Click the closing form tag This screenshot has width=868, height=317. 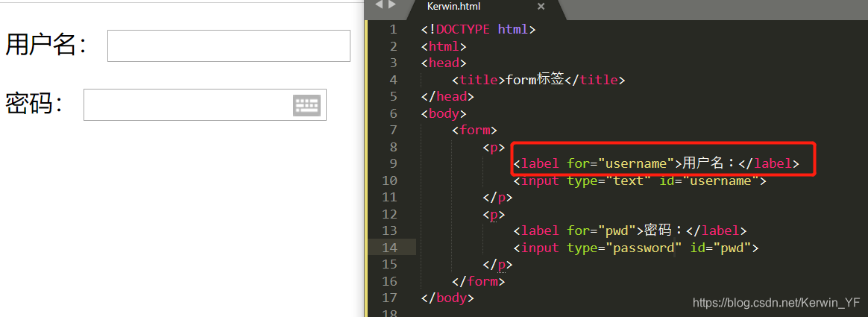pyautogui.click(x=478, y=281)
